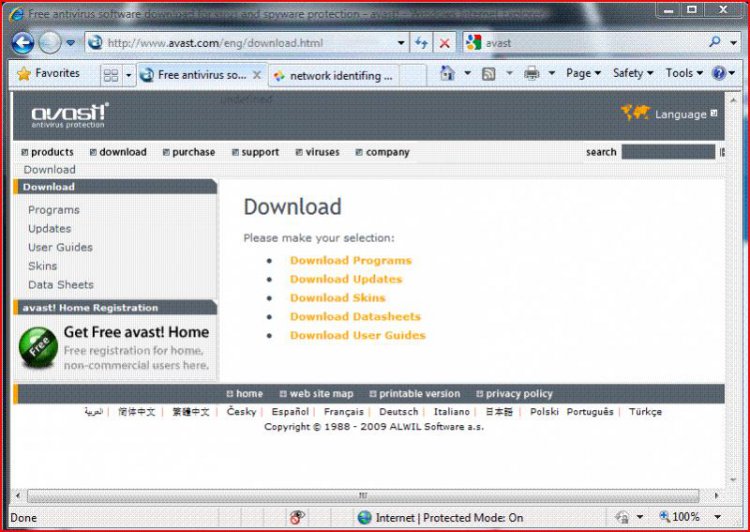
Task: Click the browser Forward arrow button
Action: pyautogui.click(x=50, y=43)
